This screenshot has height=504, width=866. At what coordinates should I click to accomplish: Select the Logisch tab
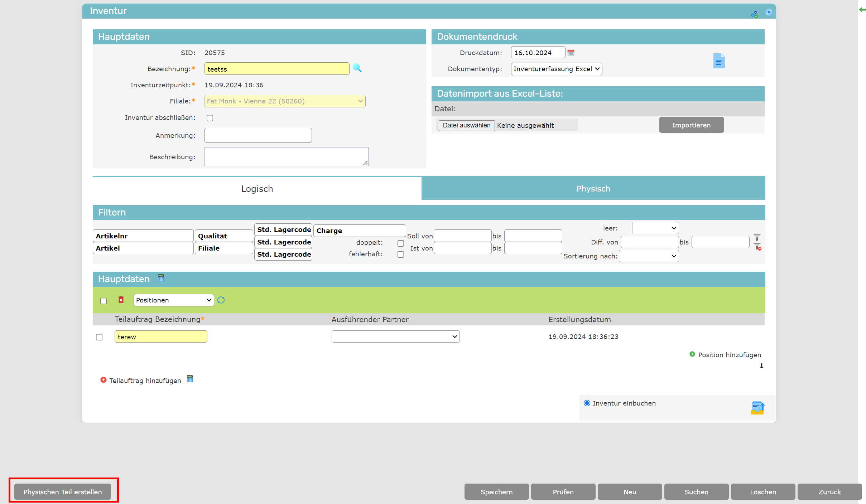pyautogui.click(x=257, y=188)
